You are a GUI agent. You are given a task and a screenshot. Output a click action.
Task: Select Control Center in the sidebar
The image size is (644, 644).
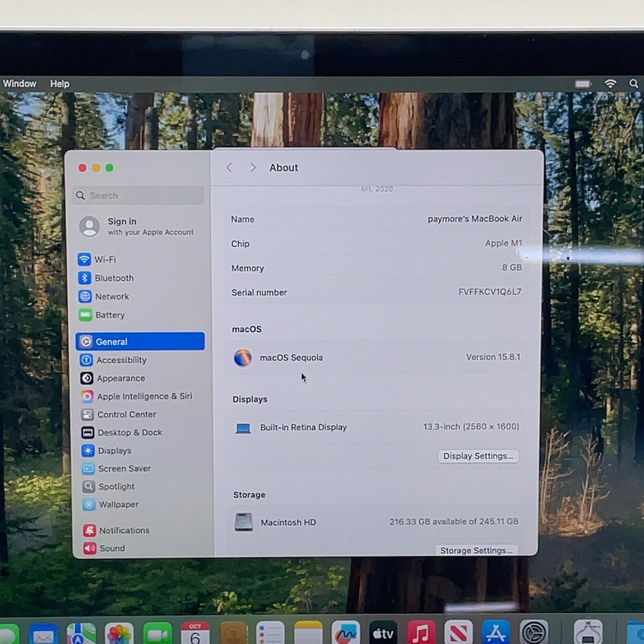point(119,414)
